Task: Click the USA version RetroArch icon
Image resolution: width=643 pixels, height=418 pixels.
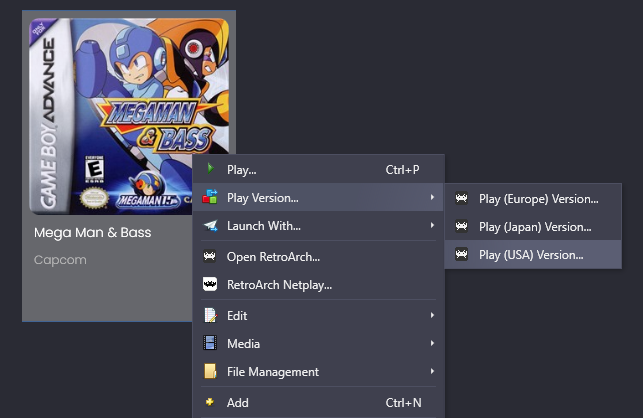Action: coord(461,254)
